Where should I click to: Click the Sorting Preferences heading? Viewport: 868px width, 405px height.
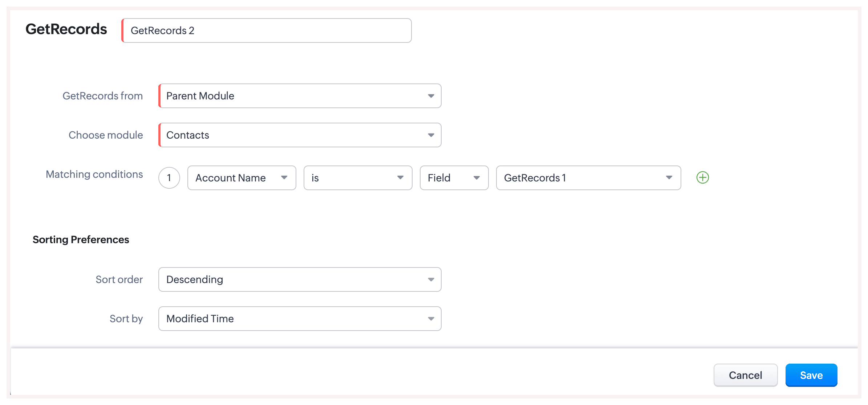(81, 240)
